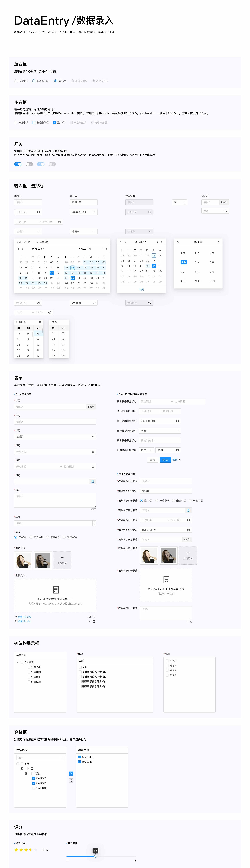Check 角色1 checkbox

[x=167, y=661]
